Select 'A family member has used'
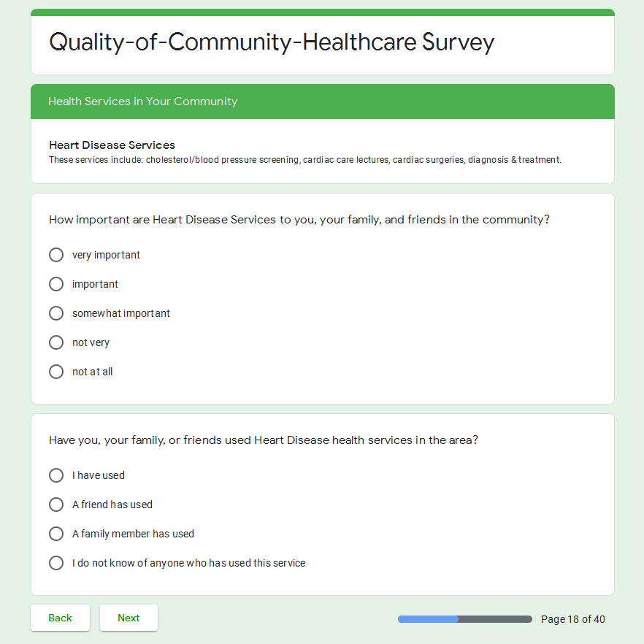Viewport: 644px width, 644px height. [x=56, y=534]
